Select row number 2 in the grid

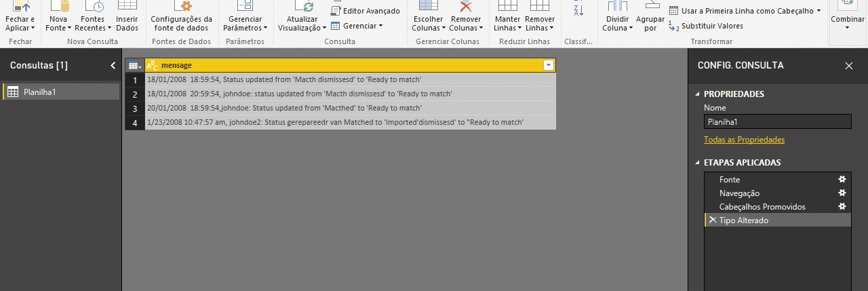(135, 94)
